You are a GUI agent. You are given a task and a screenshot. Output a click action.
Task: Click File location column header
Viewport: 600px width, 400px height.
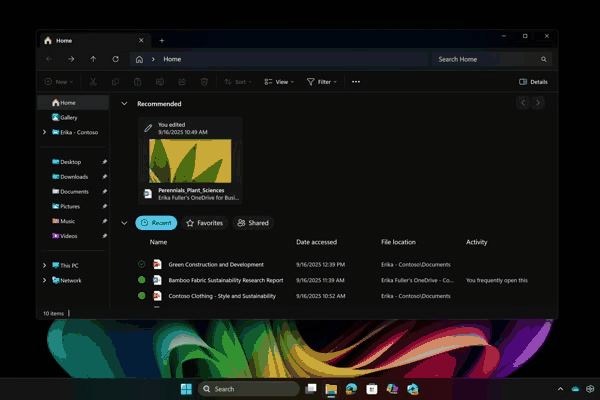(398, 242)
